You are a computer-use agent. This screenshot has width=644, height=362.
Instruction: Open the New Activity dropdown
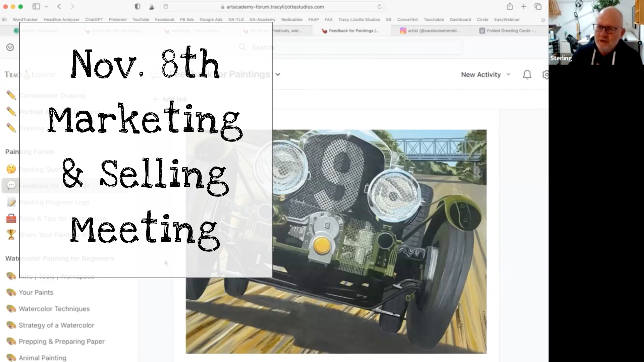(486, 74)
